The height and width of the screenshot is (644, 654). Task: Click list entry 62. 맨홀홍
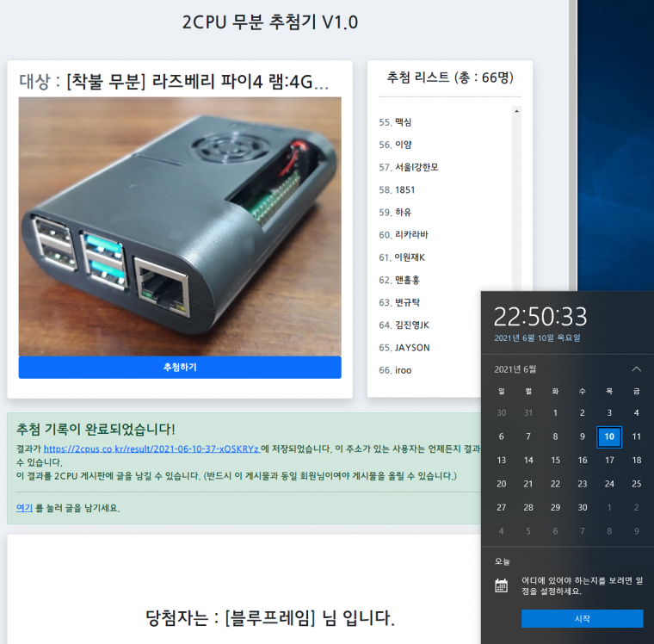click(399, 280)
